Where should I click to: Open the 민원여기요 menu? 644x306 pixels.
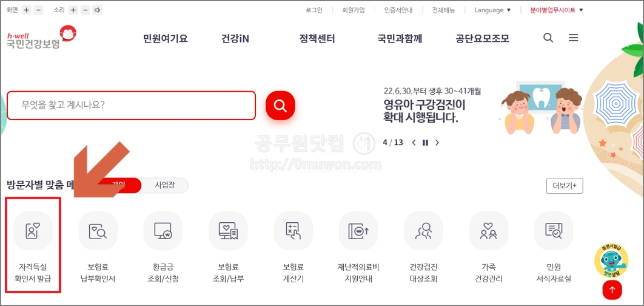165,39
